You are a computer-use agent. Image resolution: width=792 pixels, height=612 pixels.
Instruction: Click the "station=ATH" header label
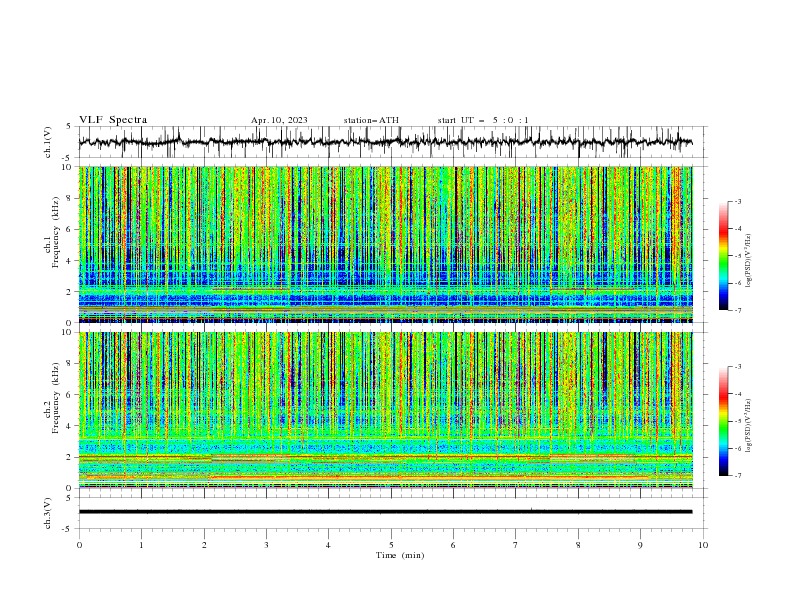point(371,120)
